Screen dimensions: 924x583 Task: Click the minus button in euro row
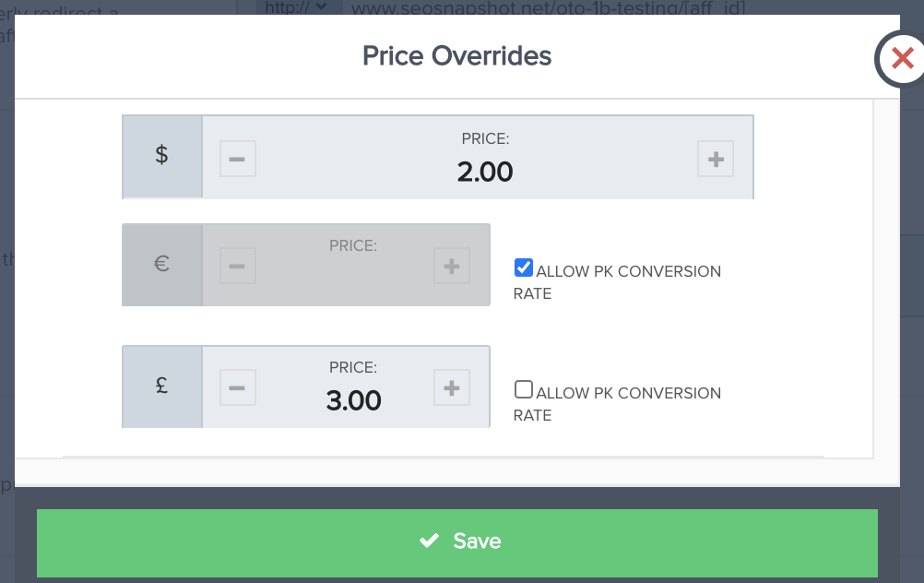[237, 266]
